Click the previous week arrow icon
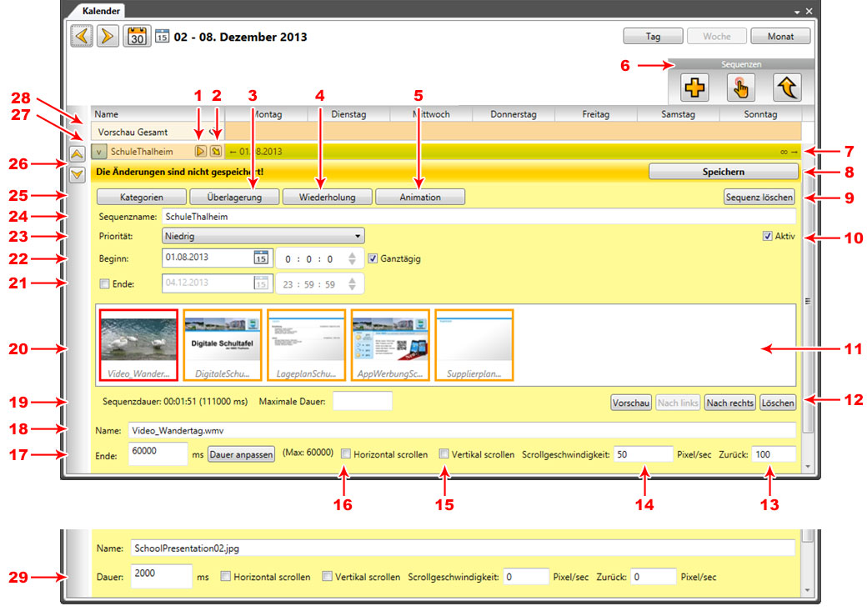Viewport: 867px width, 616px height. point(81,37)
